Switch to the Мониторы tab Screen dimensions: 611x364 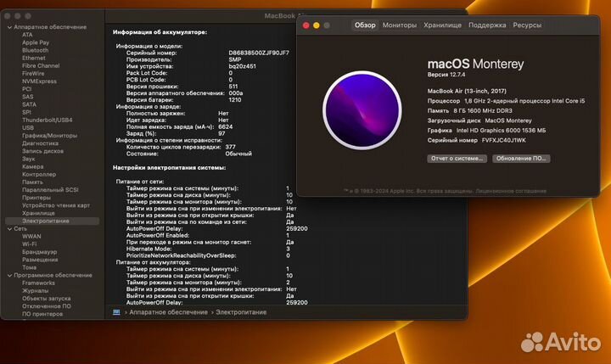(x=400, y=25)
